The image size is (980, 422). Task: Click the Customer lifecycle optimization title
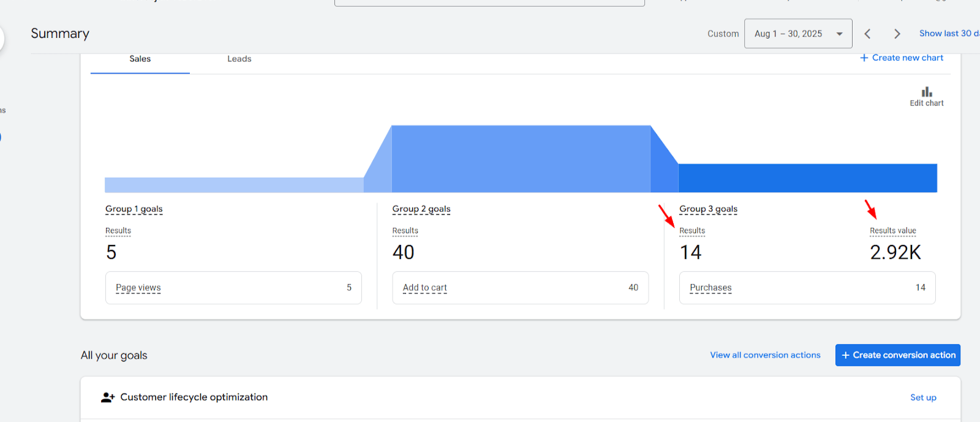194,398
